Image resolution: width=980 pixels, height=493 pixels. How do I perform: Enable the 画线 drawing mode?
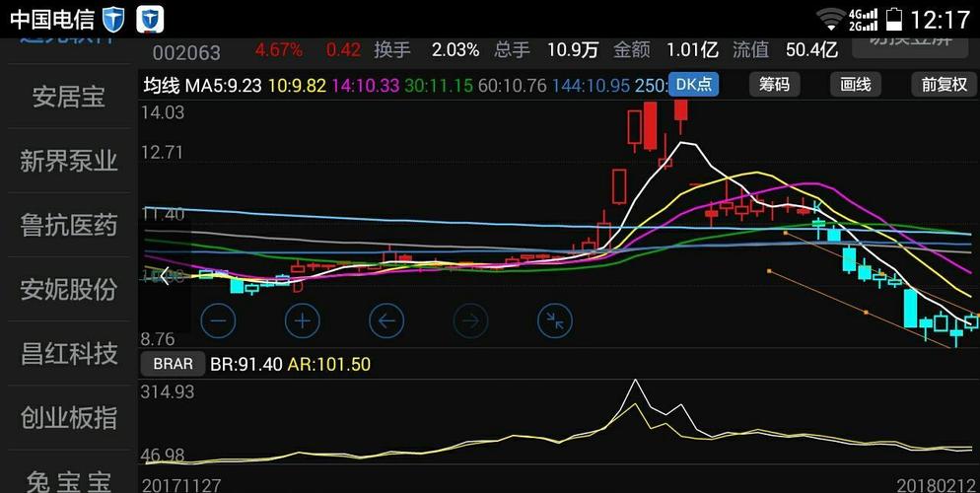coord(856,85)
